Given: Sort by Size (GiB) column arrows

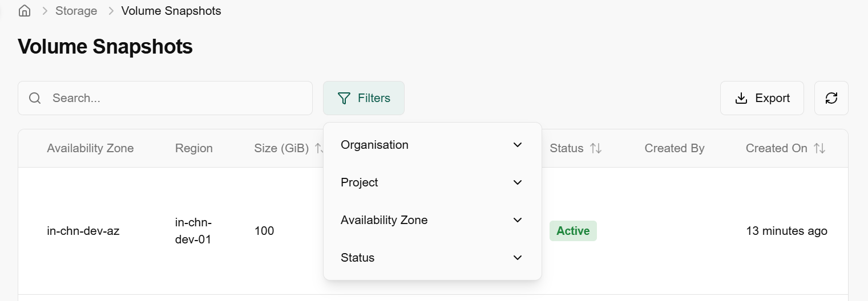Looking at the screenshot, I should click(318, 148).
